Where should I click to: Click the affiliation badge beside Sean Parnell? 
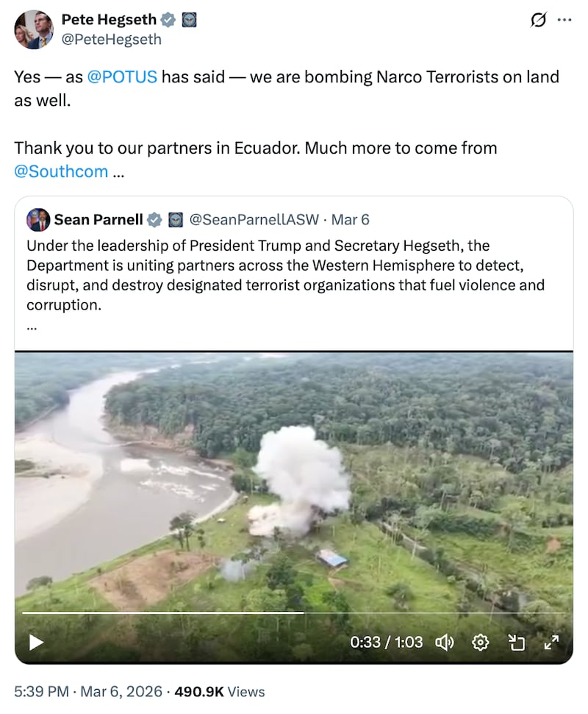[176, 219]
